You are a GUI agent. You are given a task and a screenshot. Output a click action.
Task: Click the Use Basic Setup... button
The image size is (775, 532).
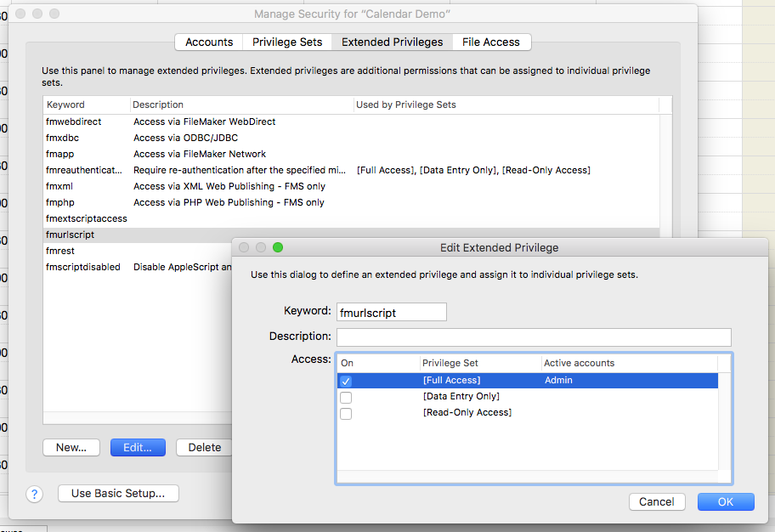118,493
